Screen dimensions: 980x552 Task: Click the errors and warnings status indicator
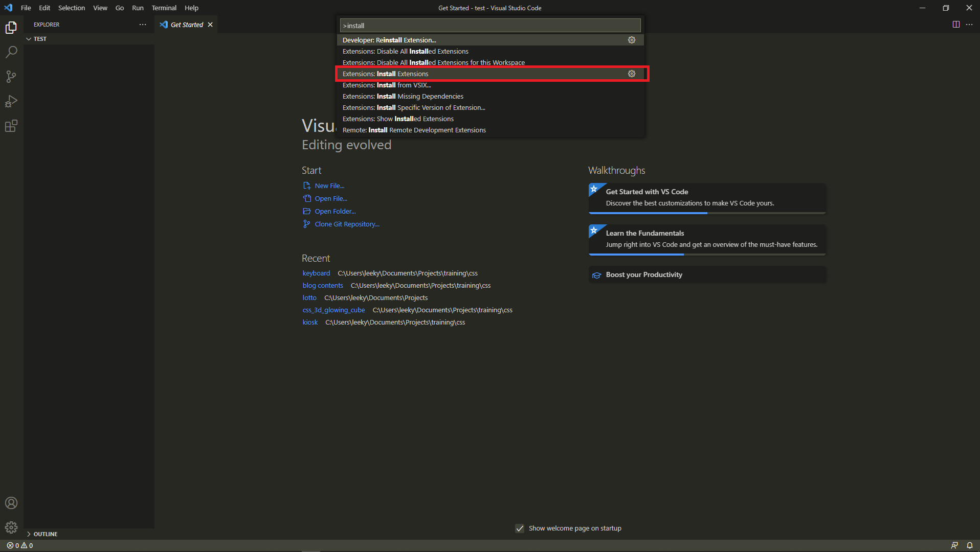[x=20, y=545]
